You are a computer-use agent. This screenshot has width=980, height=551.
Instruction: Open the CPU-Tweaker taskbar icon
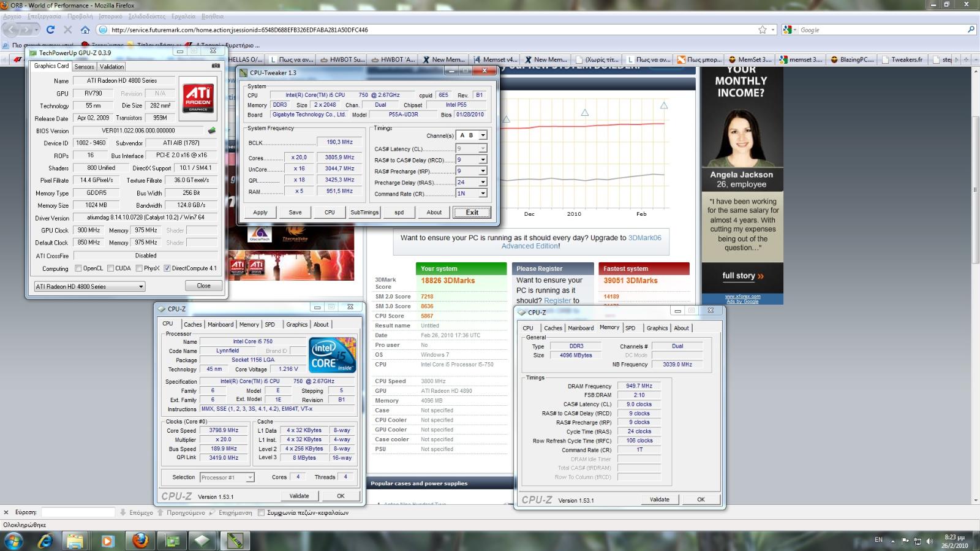[235, 541]
